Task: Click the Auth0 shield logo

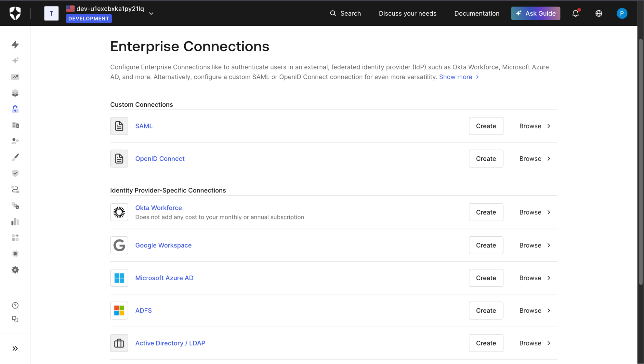Action: (15, 13)
